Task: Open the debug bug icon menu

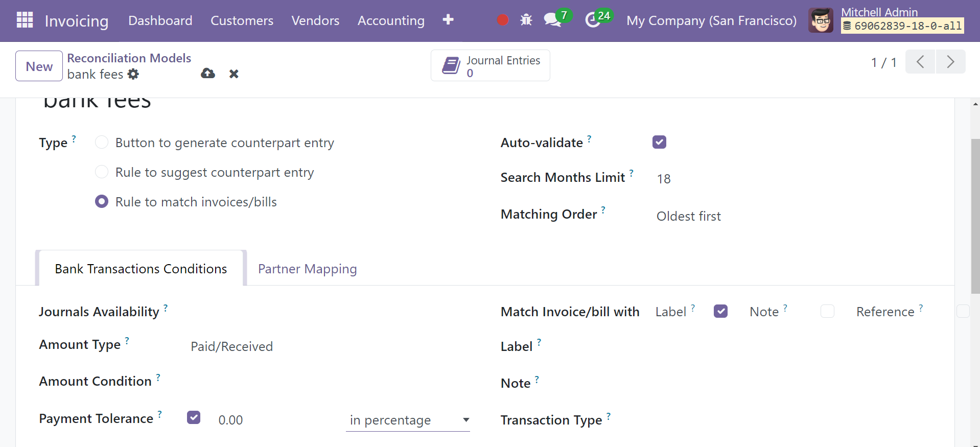Action: 526,20
